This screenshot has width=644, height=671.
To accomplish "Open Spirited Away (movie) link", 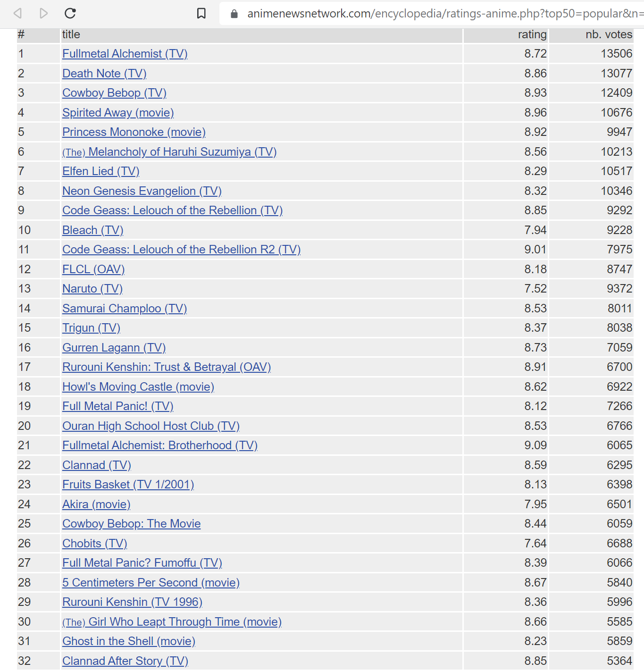I will point(118,113).
